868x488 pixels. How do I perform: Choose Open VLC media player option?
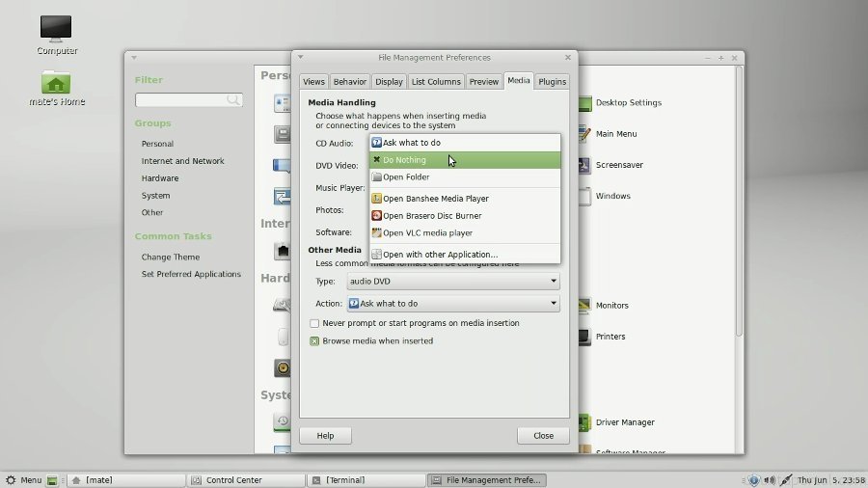point(427,232)
